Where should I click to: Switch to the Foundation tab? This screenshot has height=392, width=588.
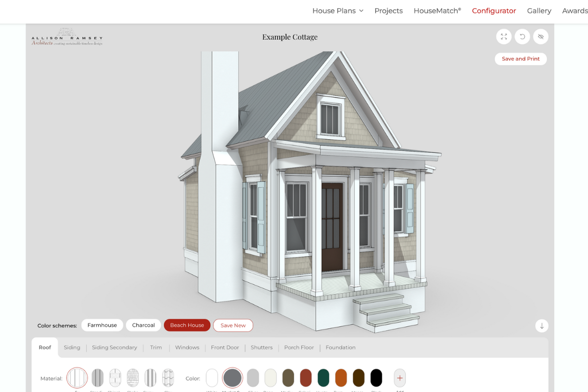[x=341, y=347]
